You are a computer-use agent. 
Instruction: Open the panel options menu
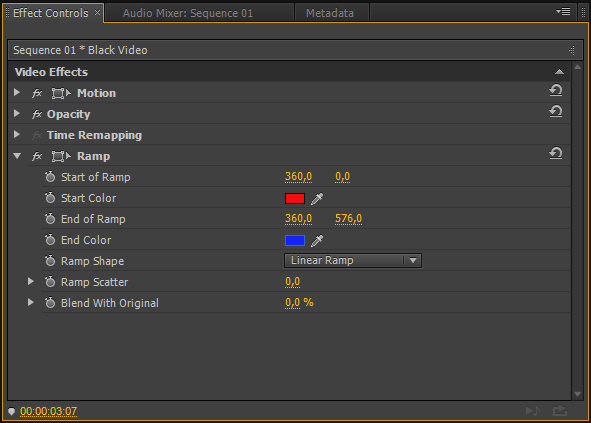(x=563, y=12)
